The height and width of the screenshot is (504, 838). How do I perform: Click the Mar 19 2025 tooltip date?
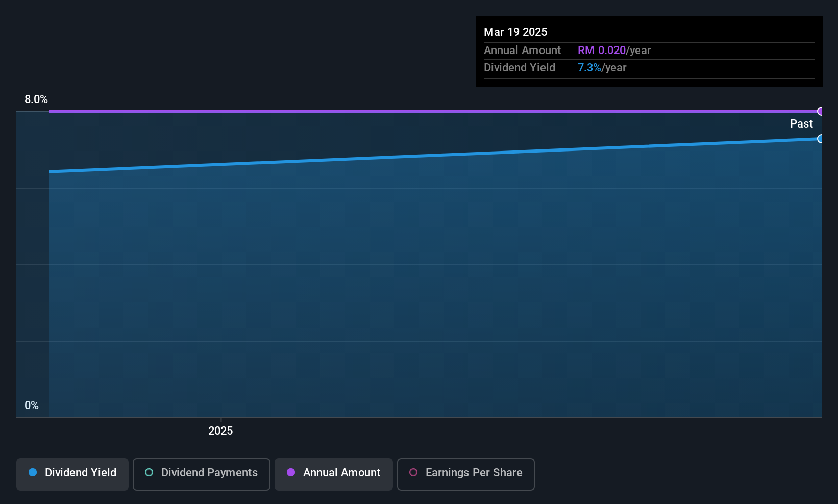click(x=515, y=32)
